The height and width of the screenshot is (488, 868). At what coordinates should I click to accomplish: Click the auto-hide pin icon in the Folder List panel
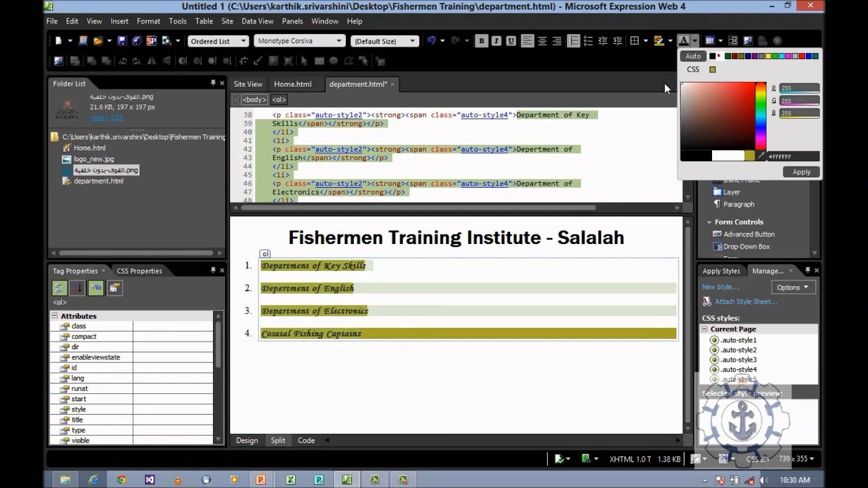point(213,83)
